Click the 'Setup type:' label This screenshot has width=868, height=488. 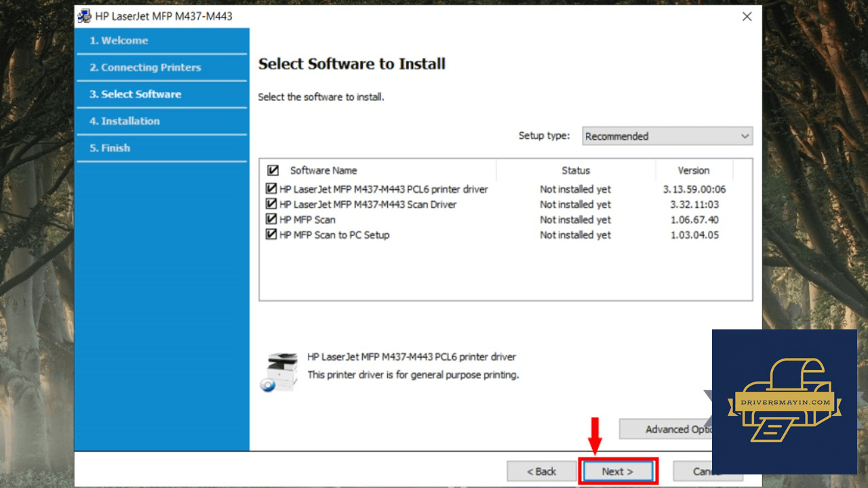[x=545, y=136]
